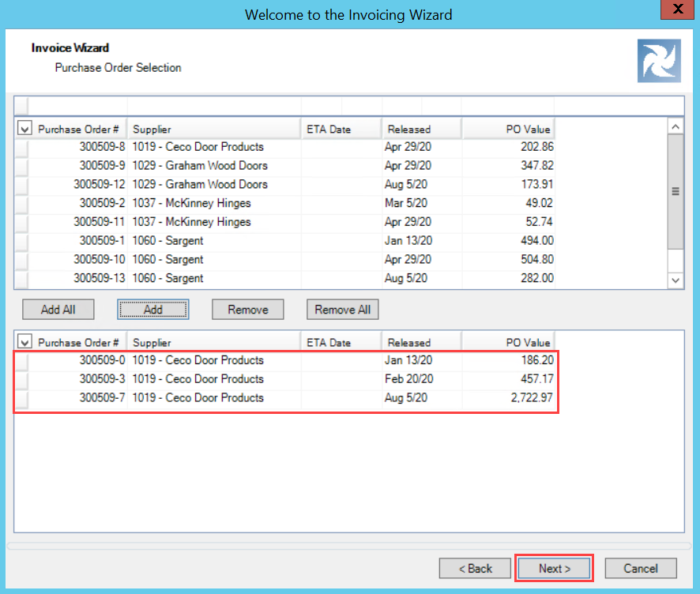
Task: Click the Invoice Wizard pinwheel logo icon
Action: (658, 62)
